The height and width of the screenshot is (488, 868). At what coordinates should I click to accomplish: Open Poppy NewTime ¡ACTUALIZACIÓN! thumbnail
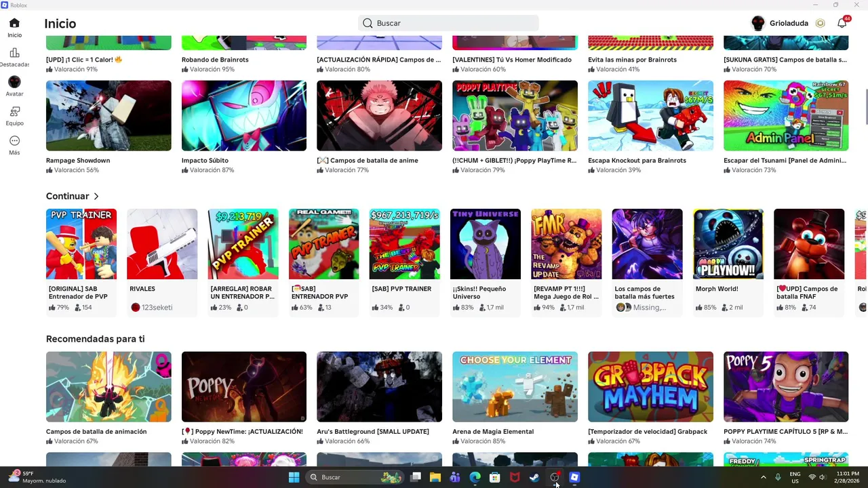(x=244, y=387)
